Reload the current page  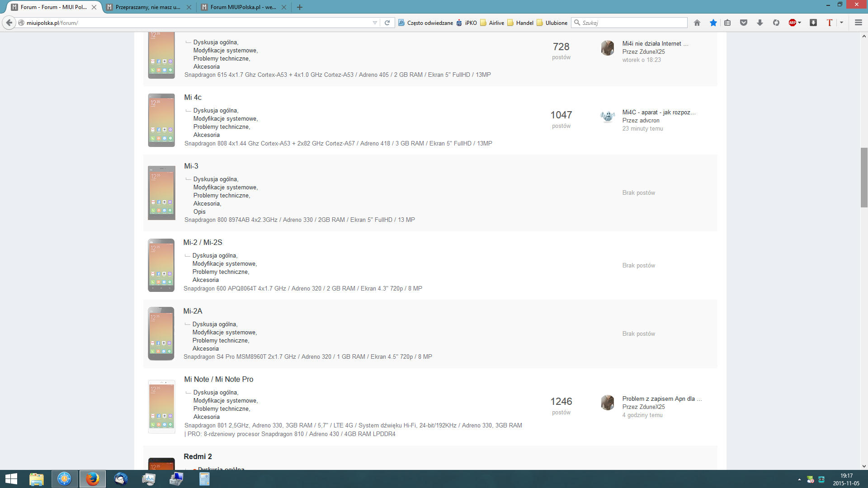[x=387, y=23]
